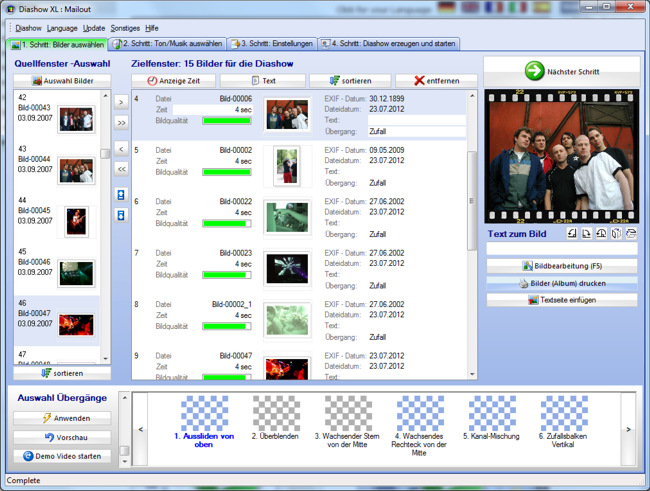
Task: Switch to 4. Schritt: Diashow erzeugen tab
Action: (x=389, y=44)
